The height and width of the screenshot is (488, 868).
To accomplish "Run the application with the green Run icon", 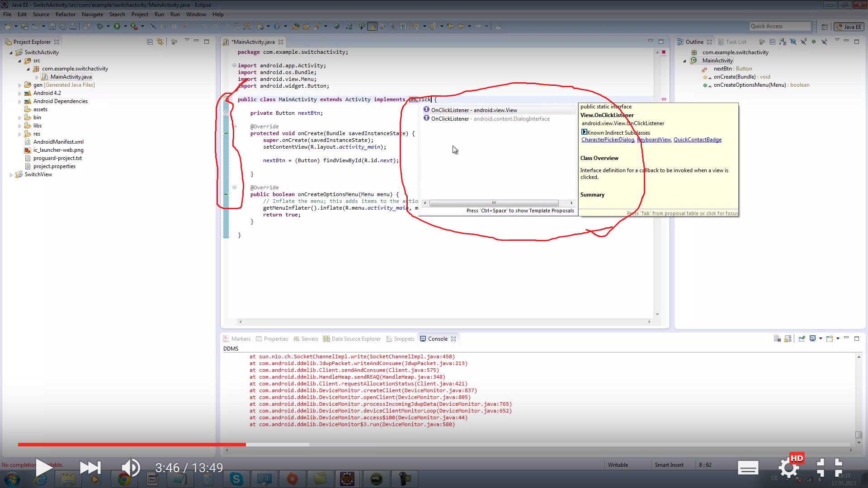I will (117, 26).
